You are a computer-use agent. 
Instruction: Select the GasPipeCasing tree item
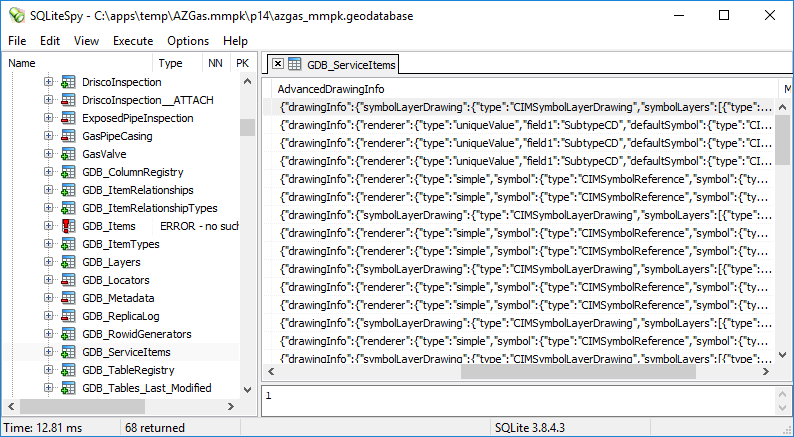point(117,136)
